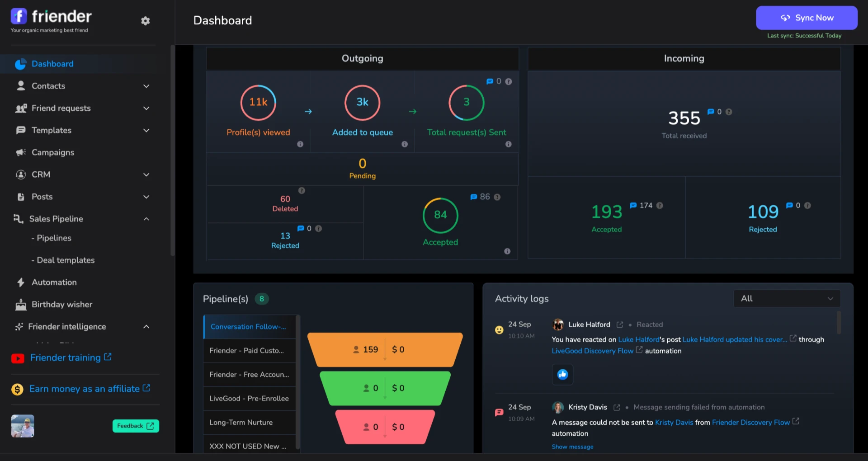
Task: Click help icon next to 355 received
Action: [x=729, y=112]
